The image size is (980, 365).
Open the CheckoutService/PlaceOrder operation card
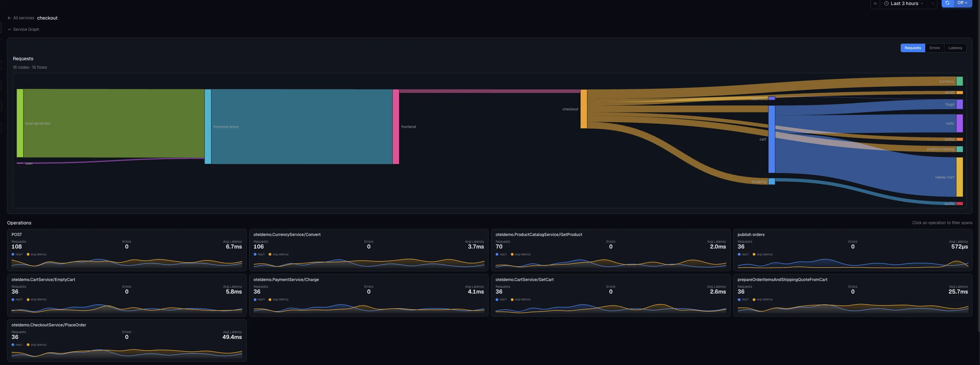coord(127,340)
